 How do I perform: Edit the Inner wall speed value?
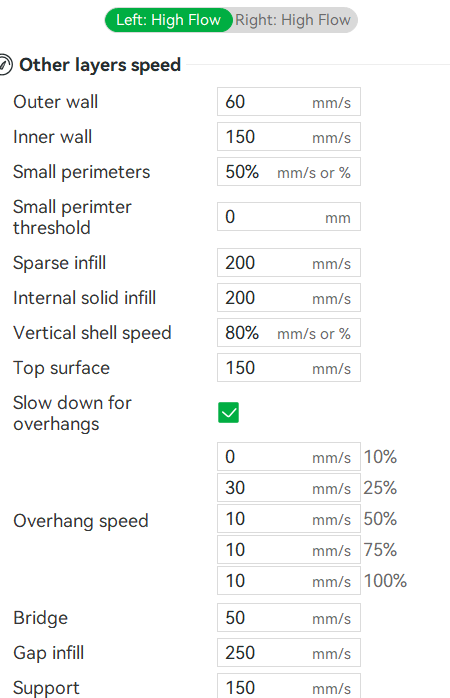click(289, 137)
